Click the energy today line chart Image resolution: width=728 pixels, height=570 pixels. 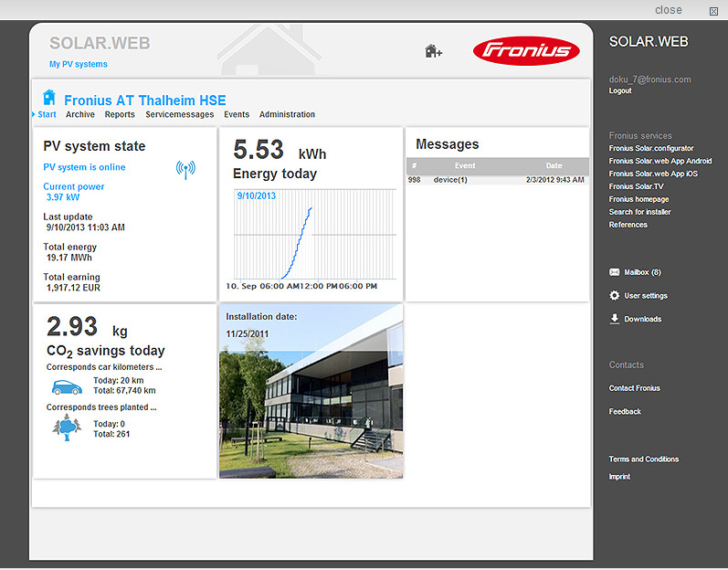coord(315,235)
